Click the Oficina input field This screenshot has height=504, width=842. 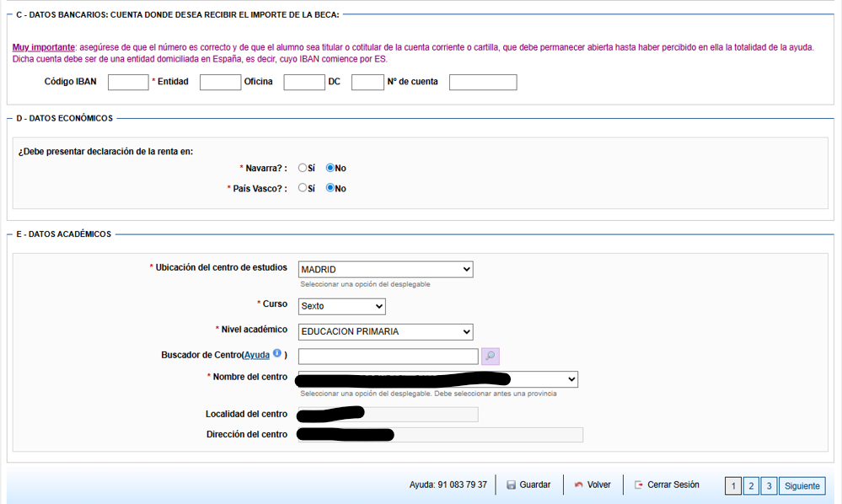coord(304,82)
